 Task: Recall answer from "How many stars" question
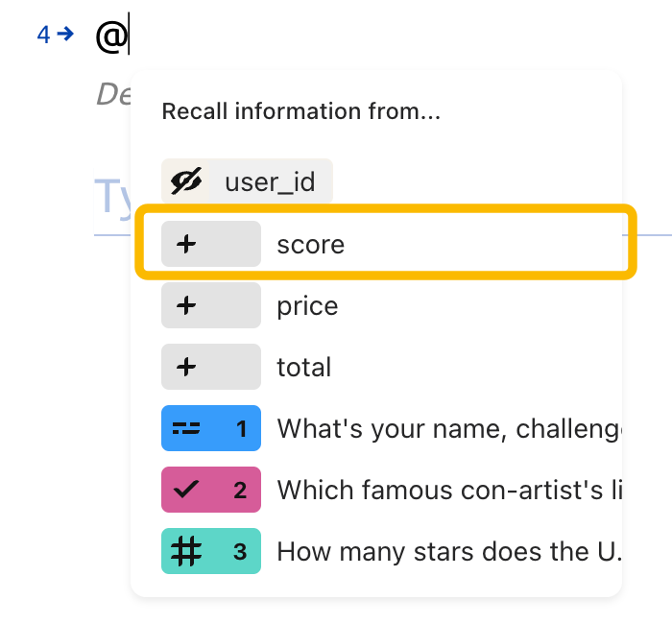(376, 551)
